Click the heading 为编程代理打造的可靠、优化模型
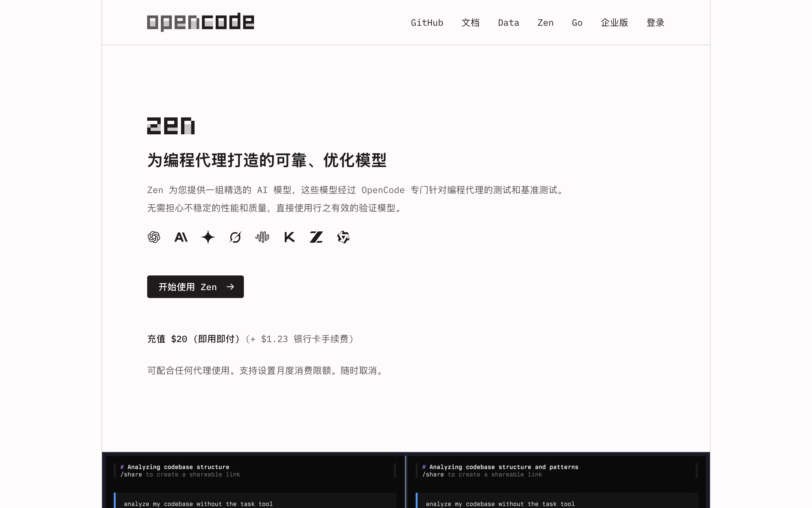Viewport: 812px width, 508px height. (267, 160)
